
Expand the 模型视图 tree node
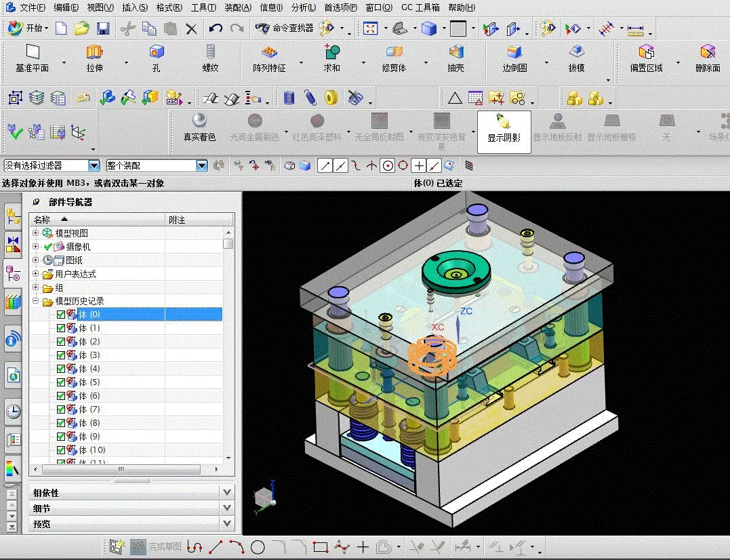(36, 233)
